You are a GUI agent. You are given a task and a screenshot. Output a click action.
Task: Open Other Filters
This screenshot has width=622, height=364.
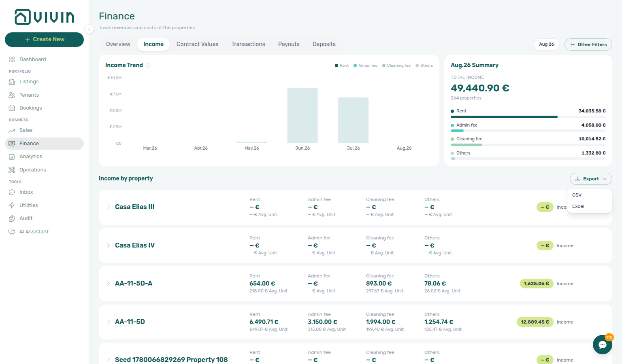coord(588,44)
